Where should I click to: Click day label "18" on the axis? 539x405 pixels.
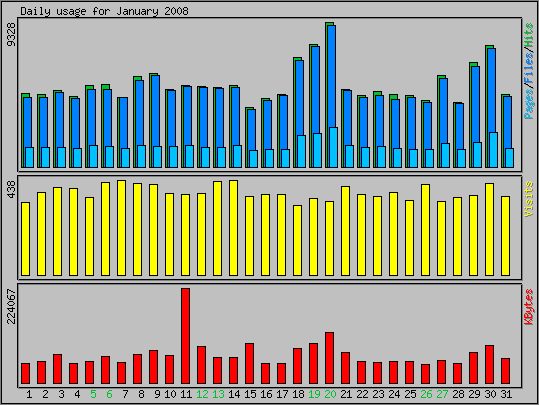click(298, 394)
